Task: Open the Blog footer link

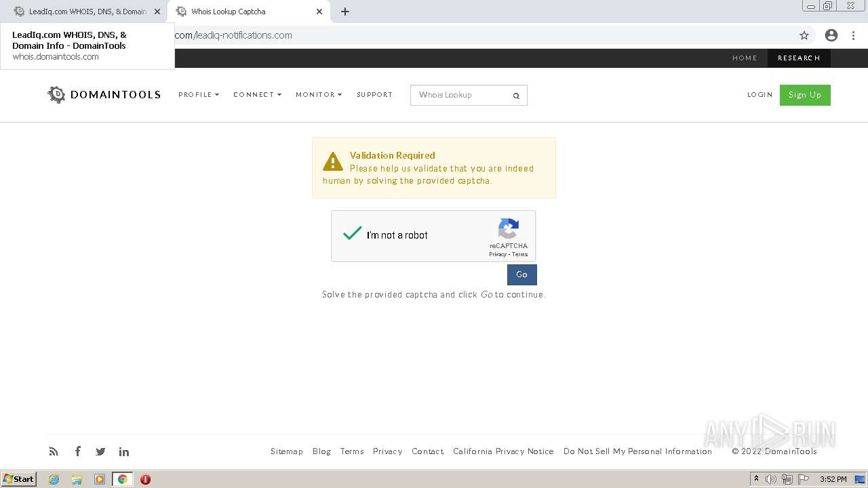Action: (x=321, y=451)
